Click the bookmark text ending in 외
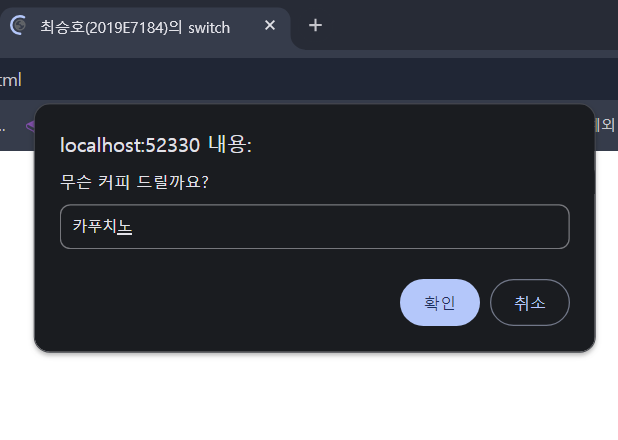Viewport: 618px width, 440px height. (x=605, y=125)
